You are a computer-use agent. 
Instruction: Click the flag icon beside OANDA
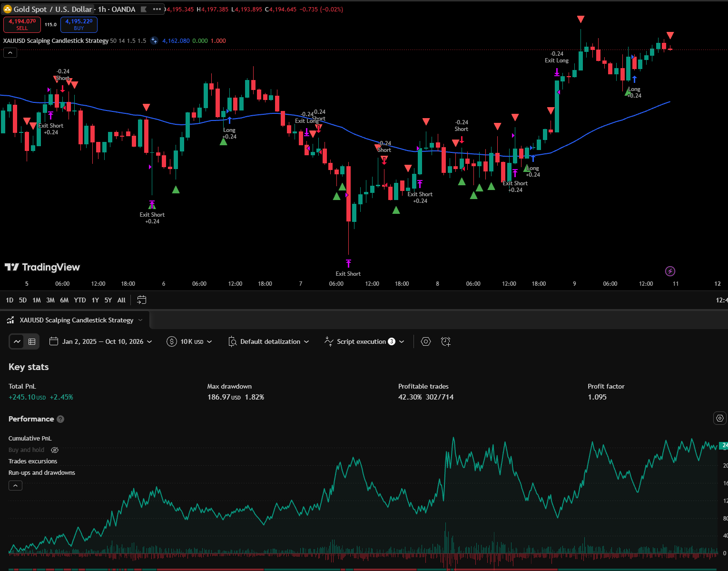click(x=143, y=9)
